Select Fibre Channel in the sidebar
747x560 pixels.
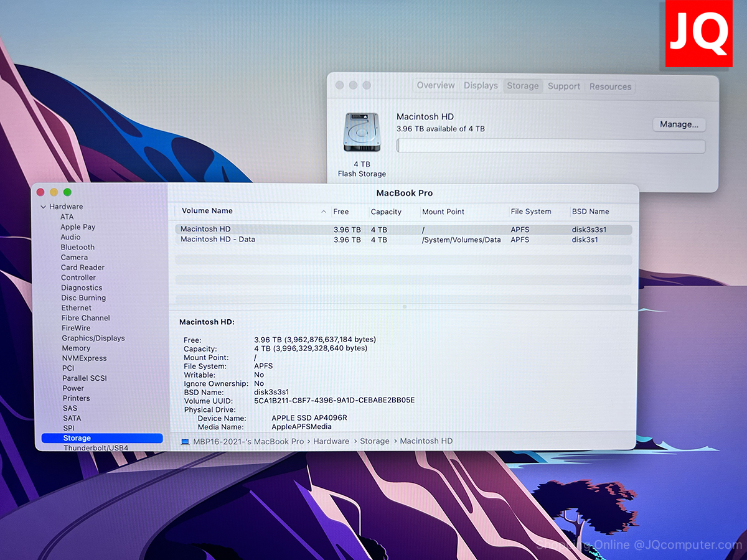(86, 318)
